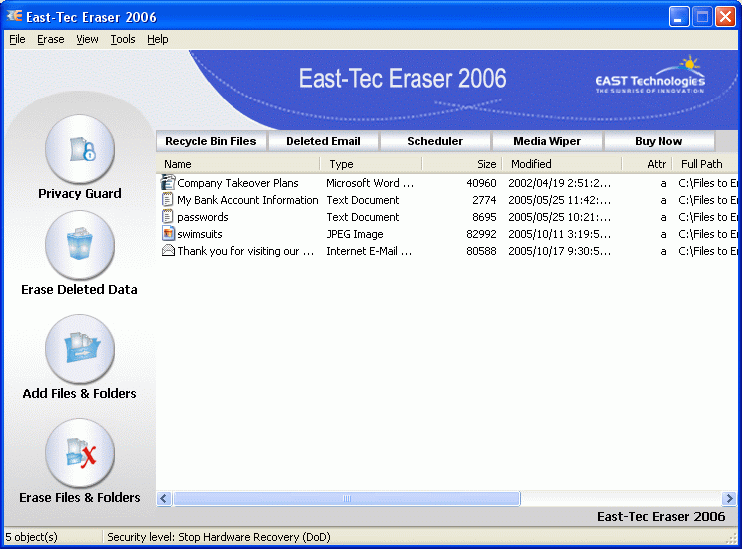The height and width of the screenshot is (549, 742).
Task: Click the Word icon beside Company Takeover Plans
Action: 168,182
